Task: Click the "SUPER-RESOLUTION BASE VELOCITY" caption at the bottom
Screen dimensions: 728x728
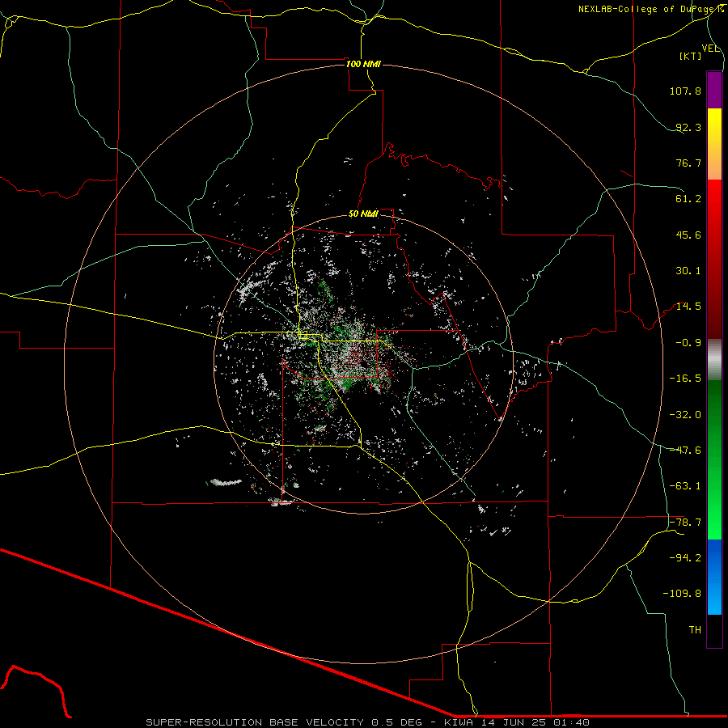Action: [255, 722]
